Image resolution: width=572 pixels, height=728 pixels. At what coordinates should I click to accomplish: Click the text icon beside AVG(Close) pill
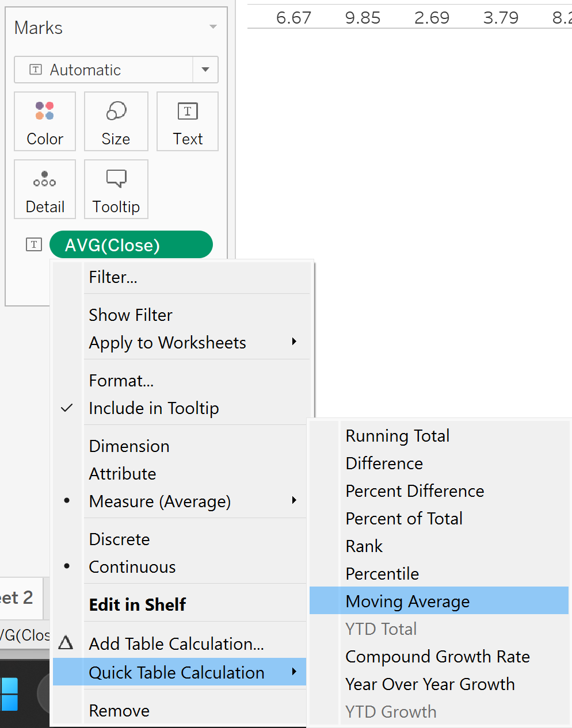[x=34, y=244]
